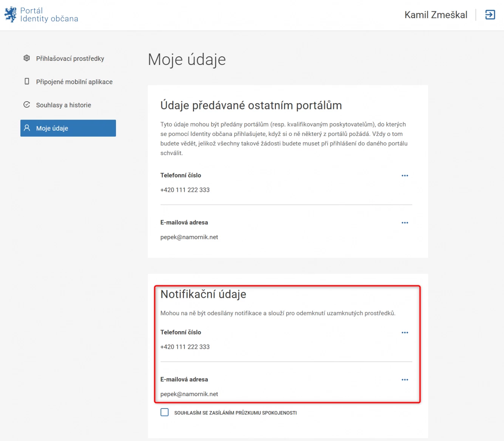Click the Souhlasím se zasíláním průzkumu spokojenosti label

click(235, 413)
